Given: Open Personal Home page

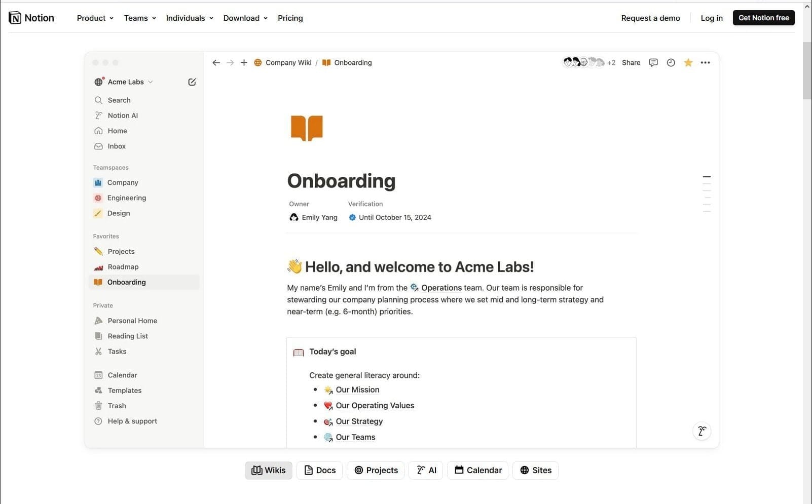Looking at the screenshot, I should click(144, 321).
